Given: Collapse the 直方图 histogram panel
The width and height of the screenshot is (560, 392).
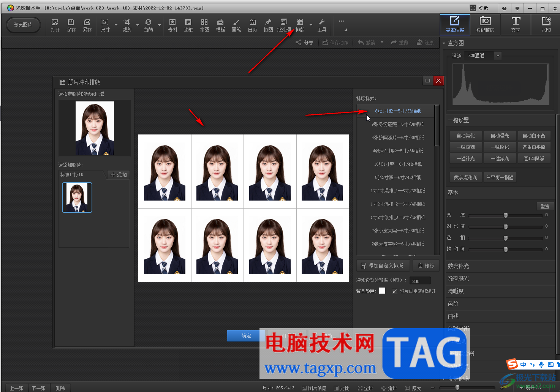Looking at the screenshot, I should (x=444, y=43).
